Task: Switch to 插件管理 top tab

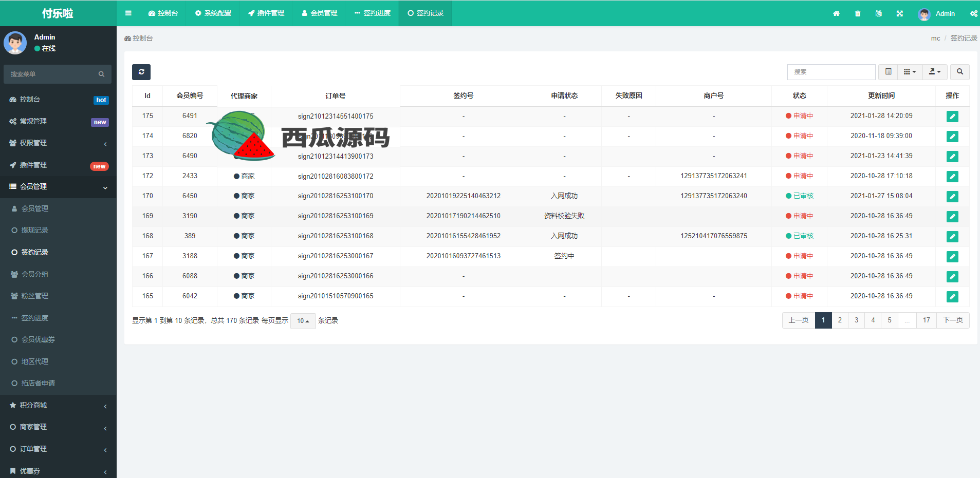Action: [x=266, y=13]
